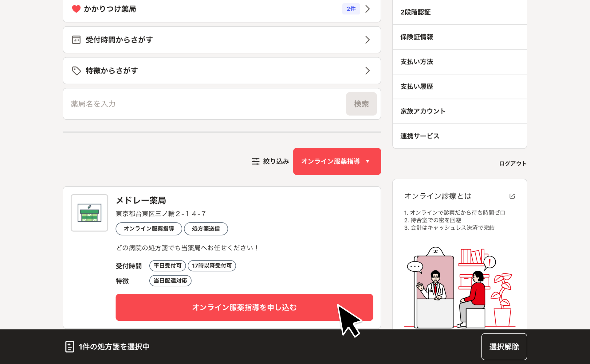Click the 絞り込み filter sliders icon
The image size is (590, 364).
click(255, 161)
